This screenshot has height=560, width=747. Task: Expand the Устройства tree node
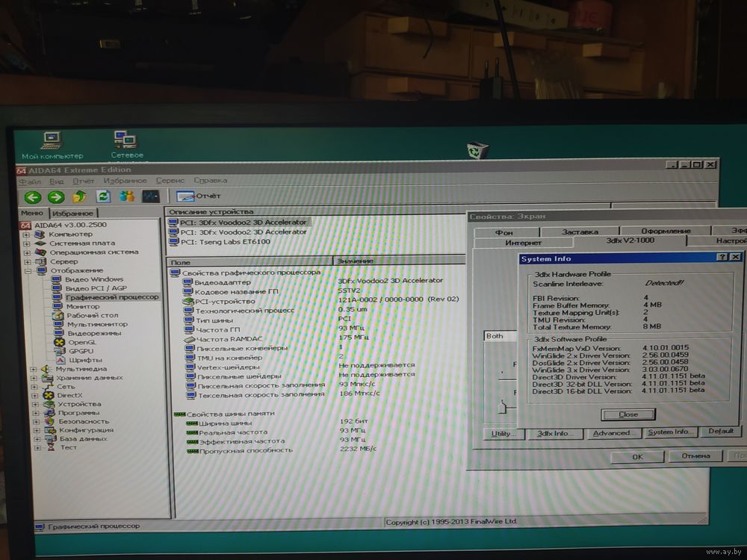pos(35,404)
